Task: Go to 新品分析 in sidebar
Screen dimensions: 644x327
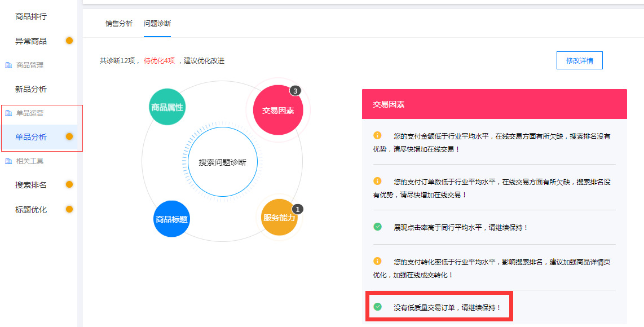Action: pos(31,89)
